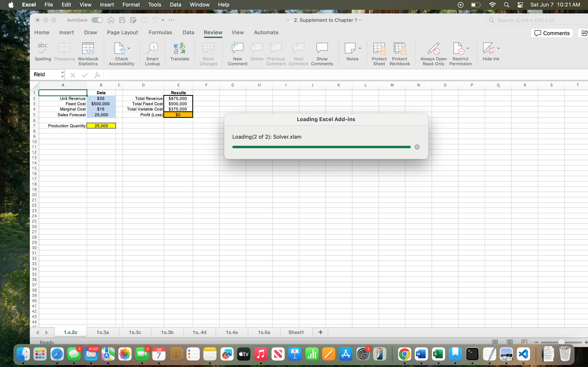The image size is (588, 367).
Task: Translate the selection
Action: [x=179, y=52]
